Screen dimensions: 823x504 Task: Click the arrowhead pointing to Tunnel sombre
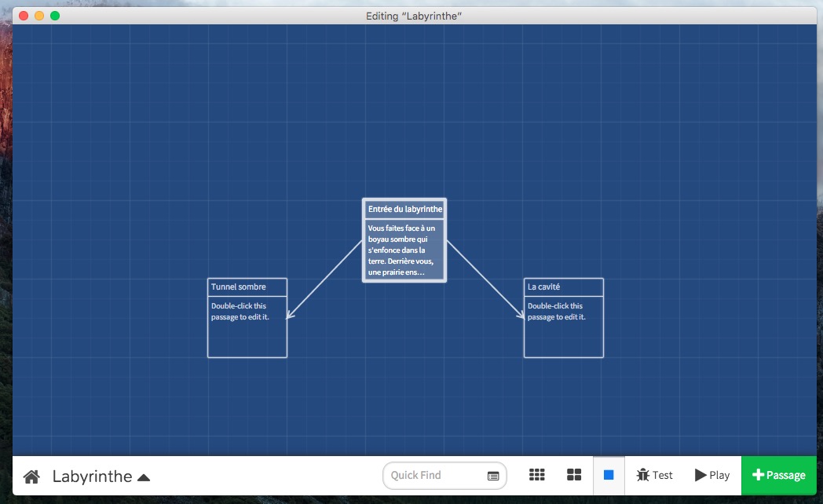289,316
